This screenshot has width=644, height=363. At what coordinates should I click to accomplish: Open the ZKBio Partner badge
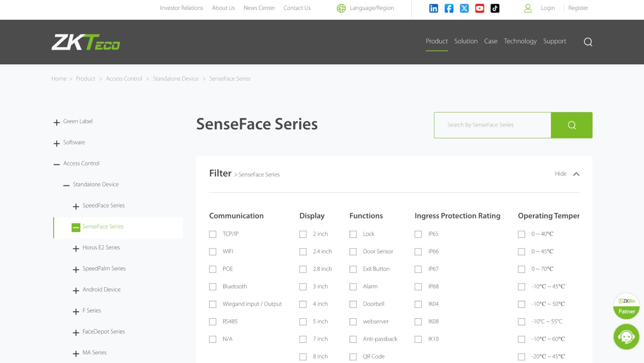(x=626, y=306)
